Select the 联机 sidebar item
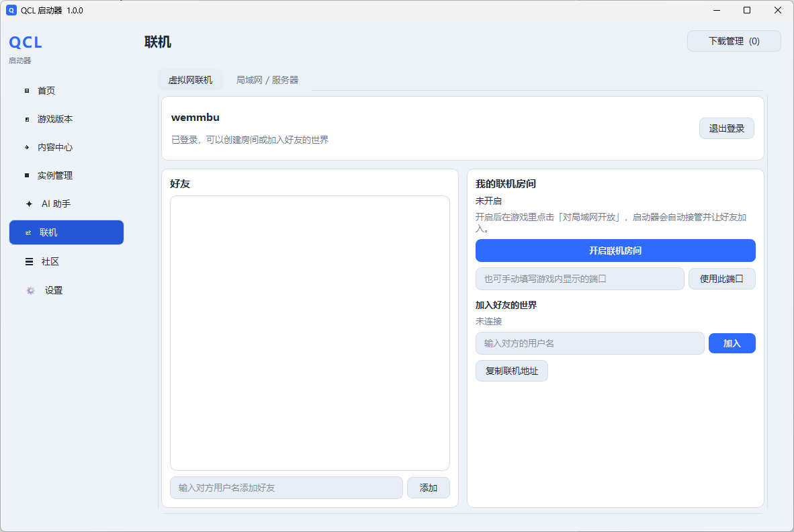This screenshot has height=532, width=794. click(x=67, y=232)
